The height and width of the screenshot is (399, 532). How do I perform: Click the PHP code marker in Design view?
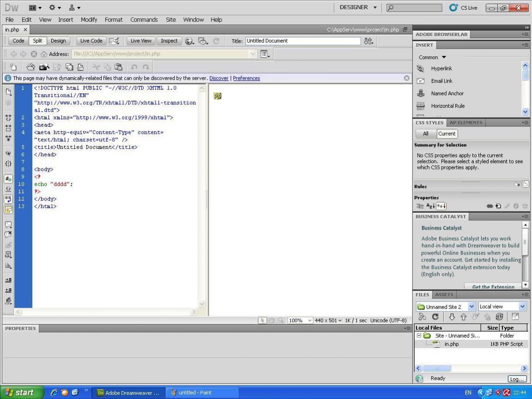pyautogui.click(x=218, y=96)
